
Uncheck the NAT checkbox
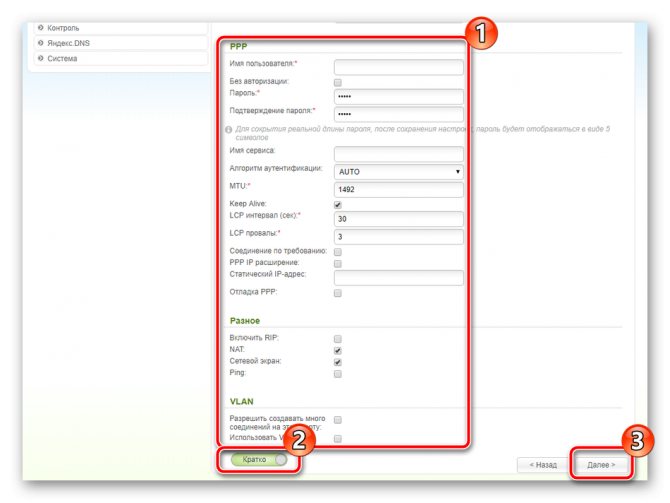pos(338,350)
